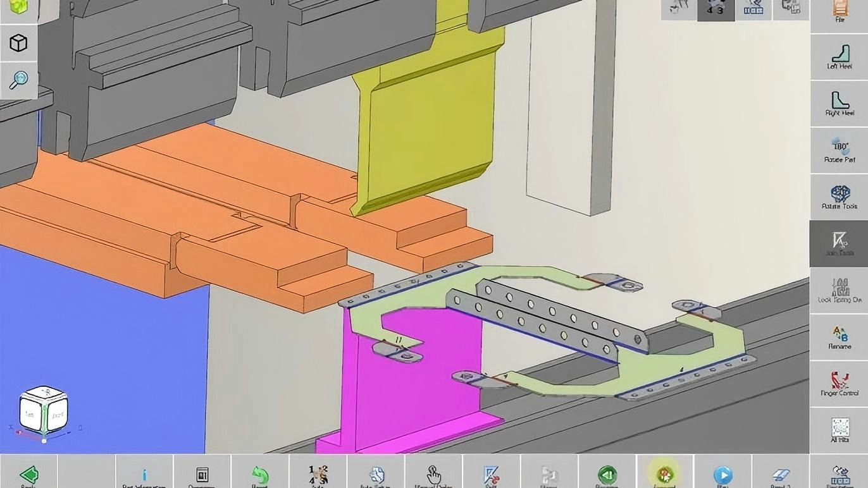Screen dimensions: 868x488
Task: Click the wireframe cube view icon
Action: 18,43
